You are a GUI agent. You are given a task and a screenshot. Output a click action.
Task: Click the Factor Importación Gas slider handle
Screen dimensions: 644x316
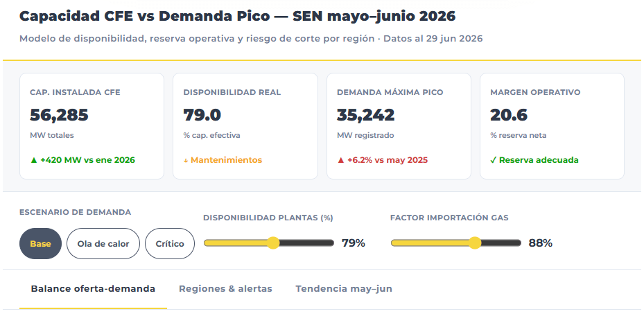tap(475, 243)
